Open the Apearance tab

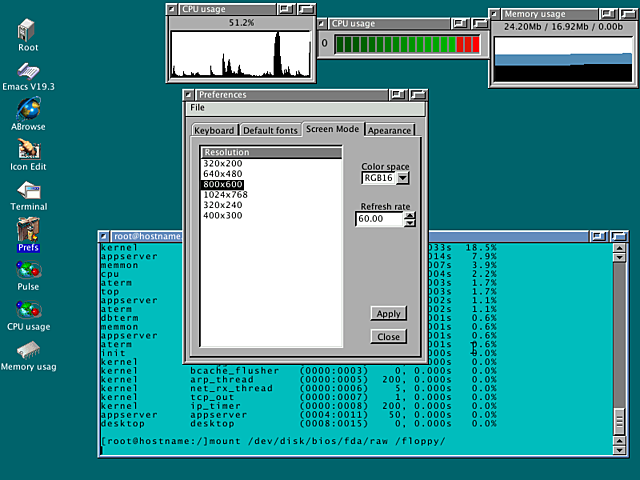(389, 130)
